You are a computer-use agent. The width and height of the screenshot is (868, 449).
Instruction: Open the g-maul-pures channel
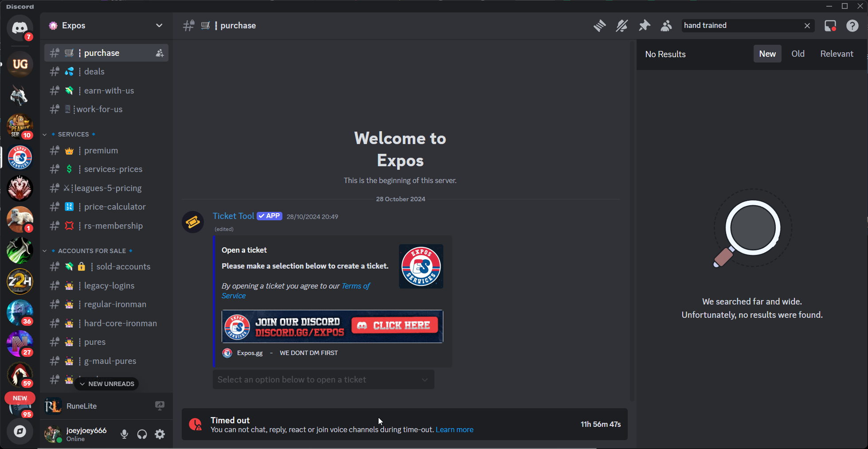[106, 361]
